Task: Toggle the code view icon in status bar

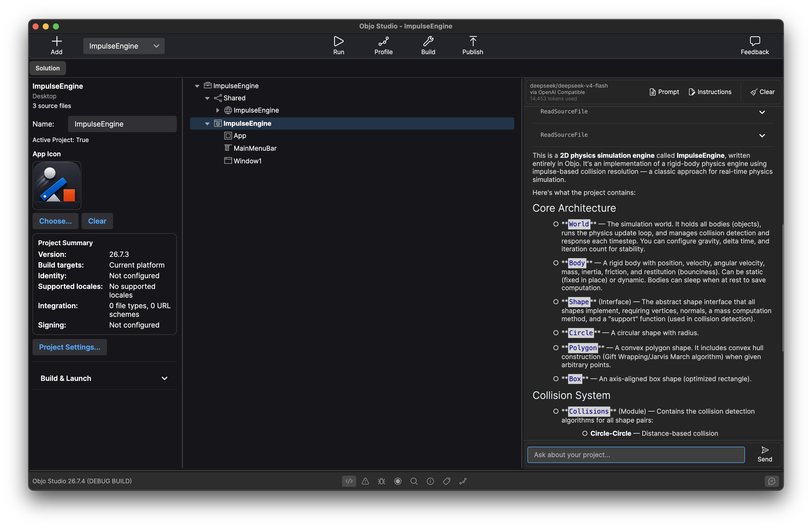Action: (x=349, y=481)
